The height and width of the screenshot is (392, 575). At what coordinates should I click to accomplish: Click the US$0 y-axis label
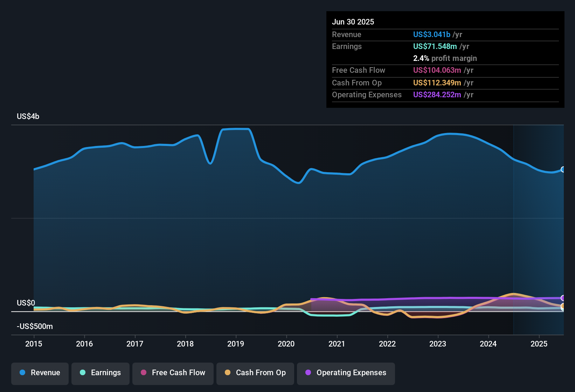26,303
